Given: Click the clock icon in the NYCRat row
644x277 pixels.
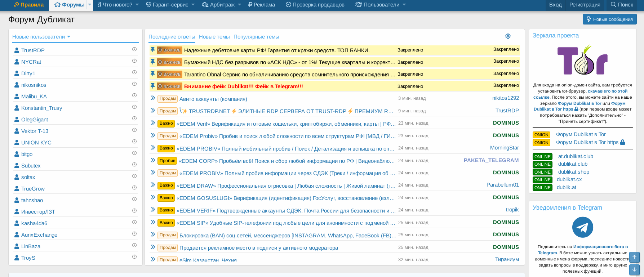Looking at the screenshot, I should (x=134, y=61).
